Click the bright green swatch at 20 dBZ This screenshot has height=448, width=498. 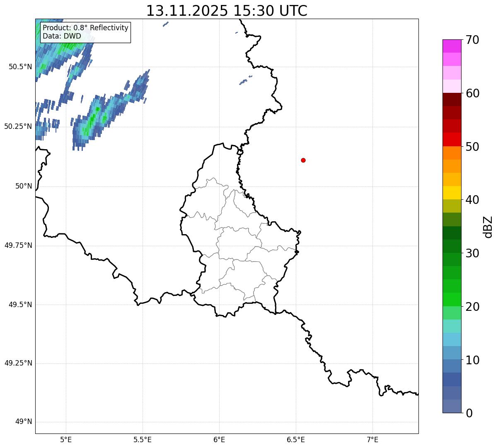coord(452,300)
